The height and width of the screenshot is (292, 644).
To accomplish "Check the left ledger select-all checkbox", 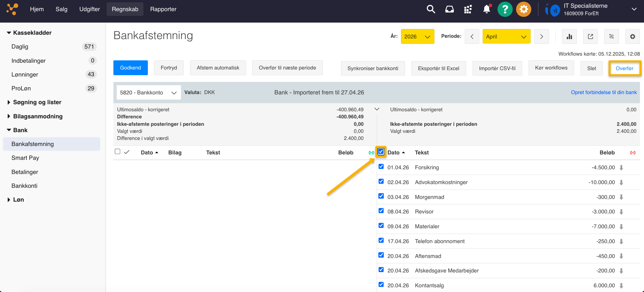I will click(x=117, y=152).
